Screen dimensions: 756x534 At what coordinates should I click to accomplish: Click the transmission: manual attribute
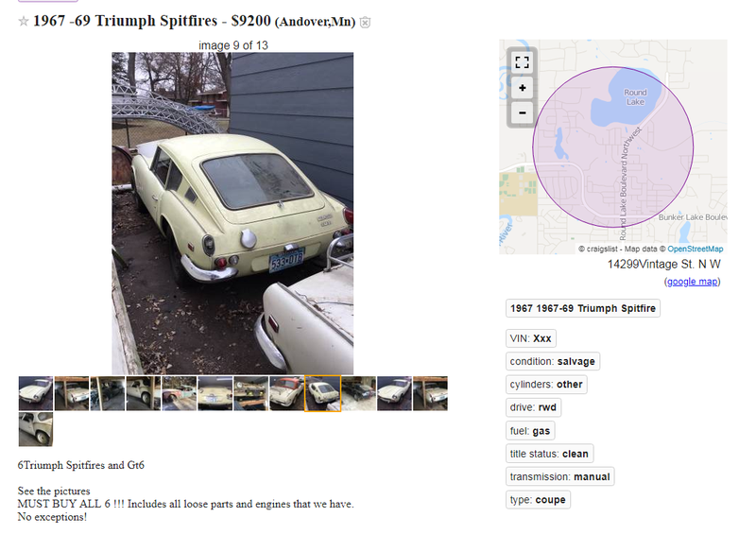559,476
